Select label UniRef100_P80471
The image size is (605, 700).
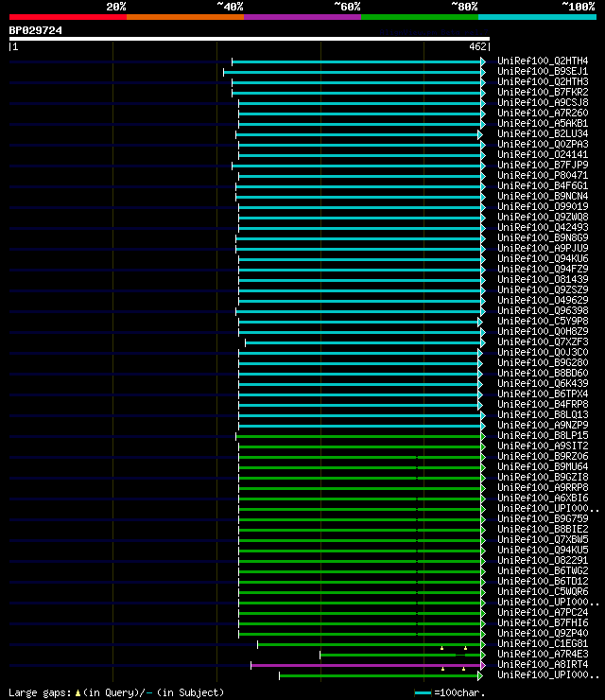(x=543, y=175)
